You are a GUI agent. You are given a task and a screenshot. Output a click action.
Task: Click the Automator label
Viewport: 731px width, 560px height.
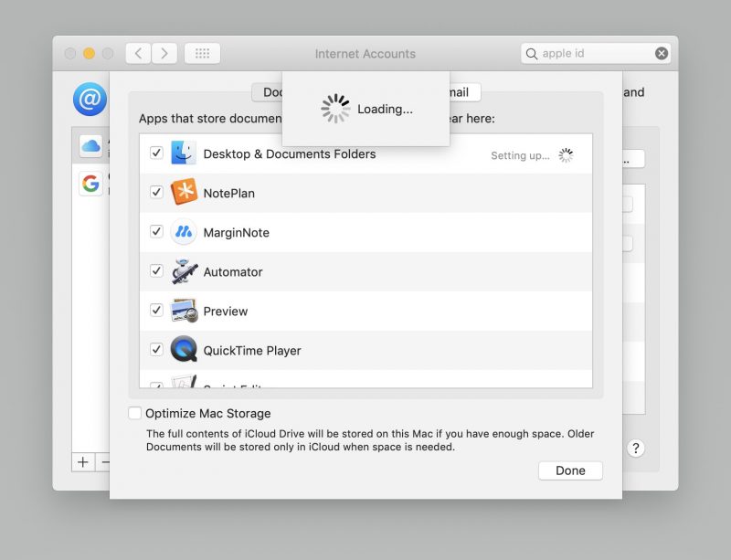pyautogui.click(x=233, y=272)
